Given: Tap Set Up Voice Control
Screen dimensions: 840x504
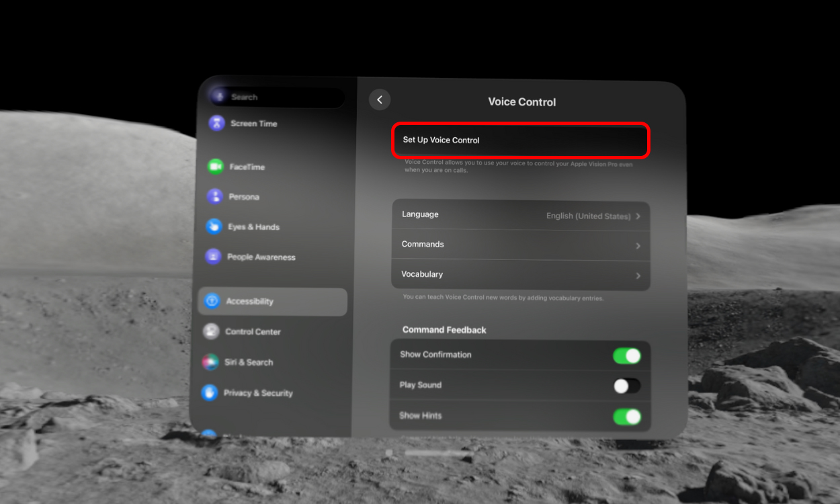Looking at the screenshot, I should 521,140.
